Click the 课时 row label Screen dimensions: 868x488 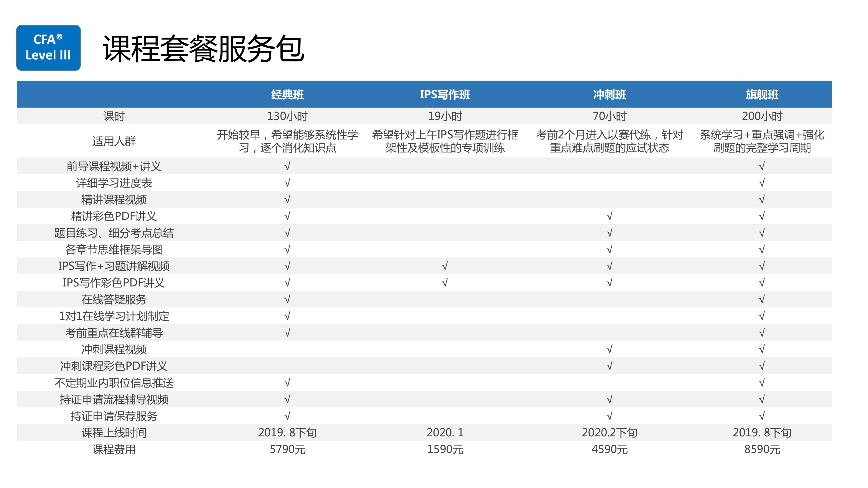pos(114,116)
